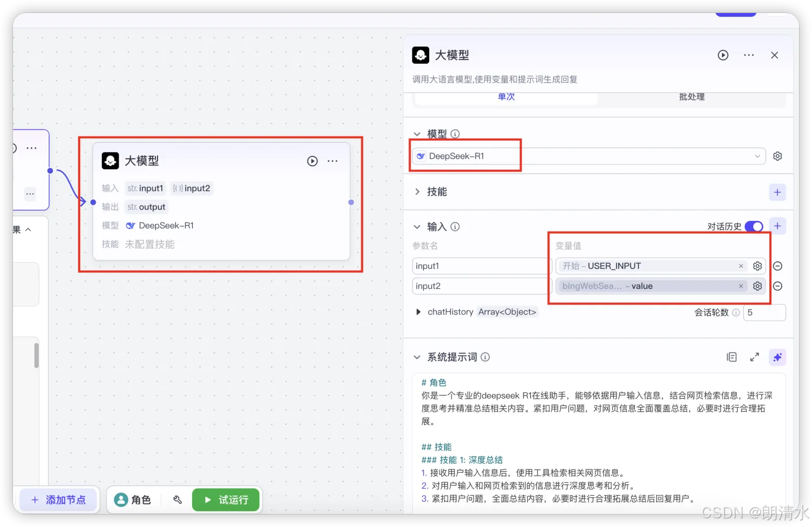Show info tooltip next to 模型
Screen dimensions: 812x527
click(x=455, y=134)
